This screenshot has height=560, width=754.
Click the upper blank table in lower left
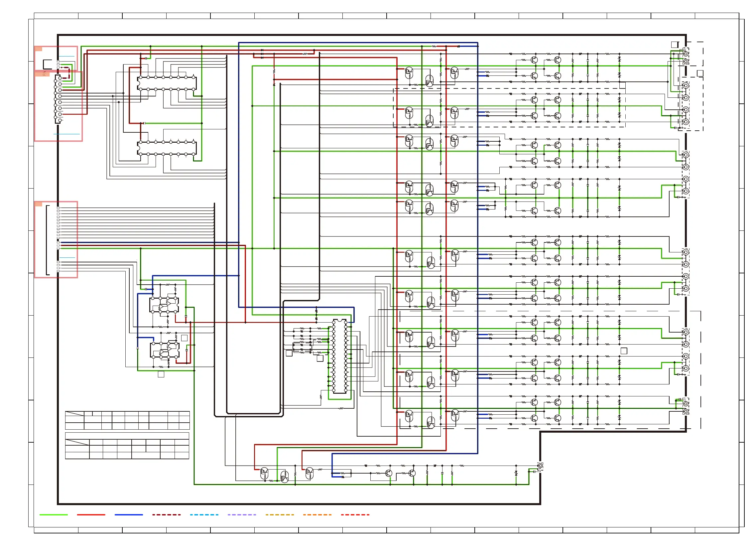point(127,420)
